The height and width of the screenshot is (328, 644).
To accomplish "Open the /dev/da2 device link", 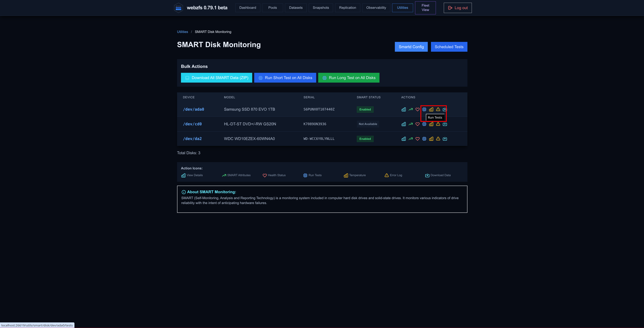I will coord(192,139).
